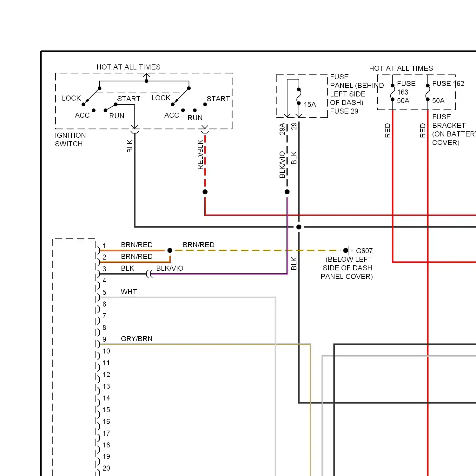Select connector pin number 20

point(106,468)
